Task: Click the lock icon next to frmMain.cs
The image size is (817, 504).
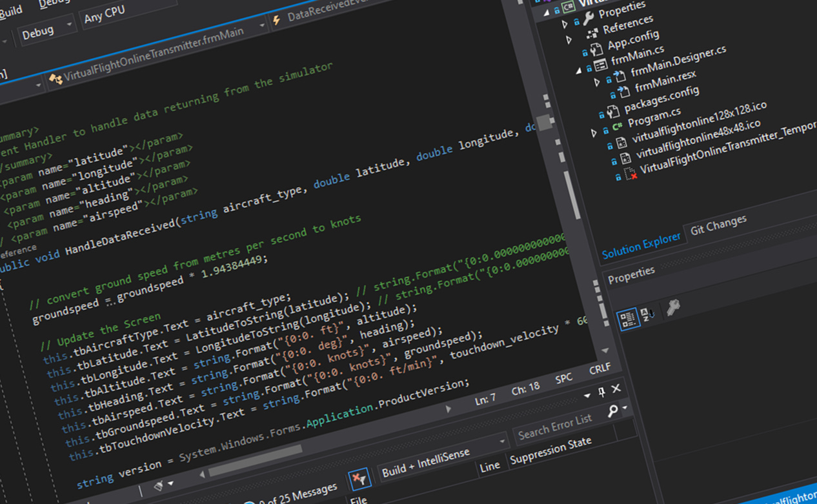Action: [x=589, y=67]
